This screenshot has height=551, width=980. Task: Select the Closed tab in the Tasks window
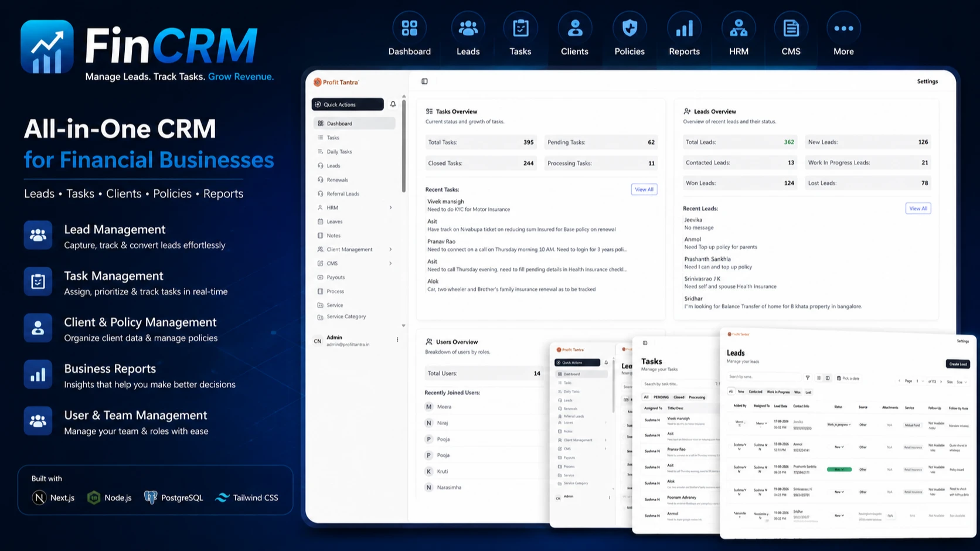(679, 397)
